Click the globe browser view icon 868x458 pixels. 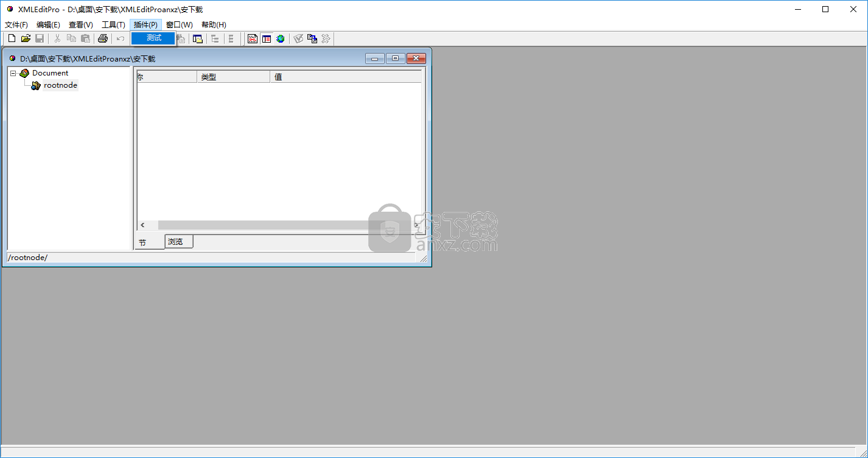pos(280,38)
